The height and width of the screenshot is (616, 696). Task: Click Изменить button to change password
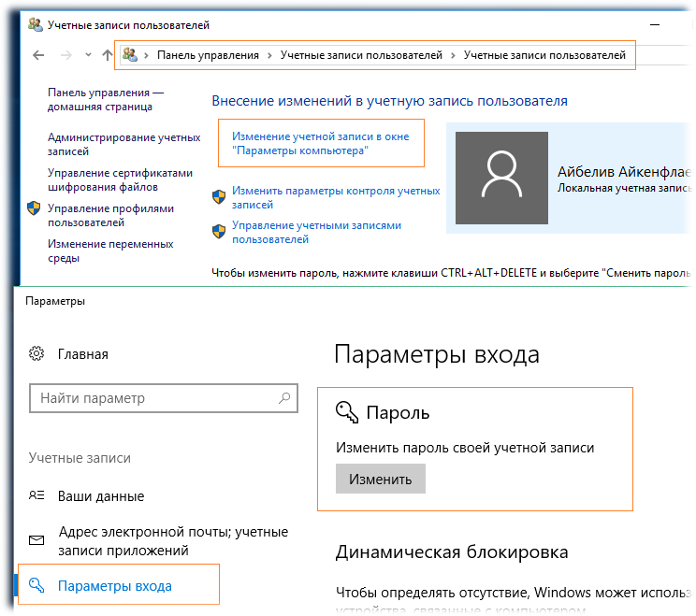(381, 479)
